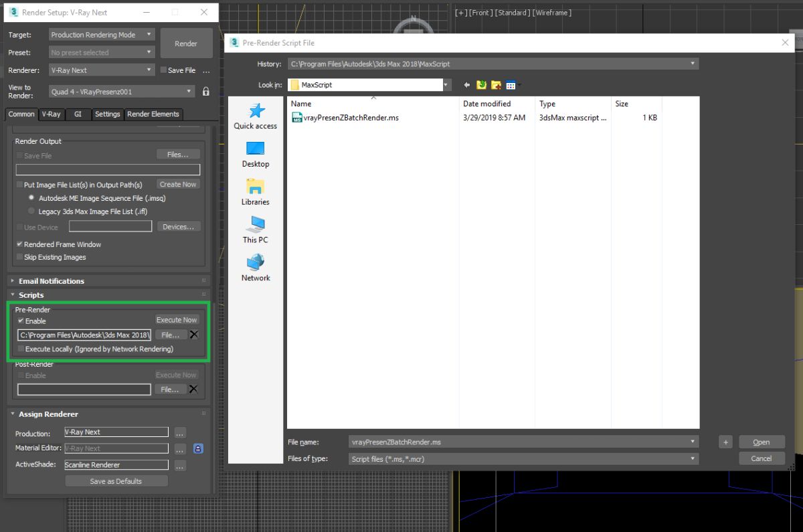Open Quick access in the places bar

(256, 116)
